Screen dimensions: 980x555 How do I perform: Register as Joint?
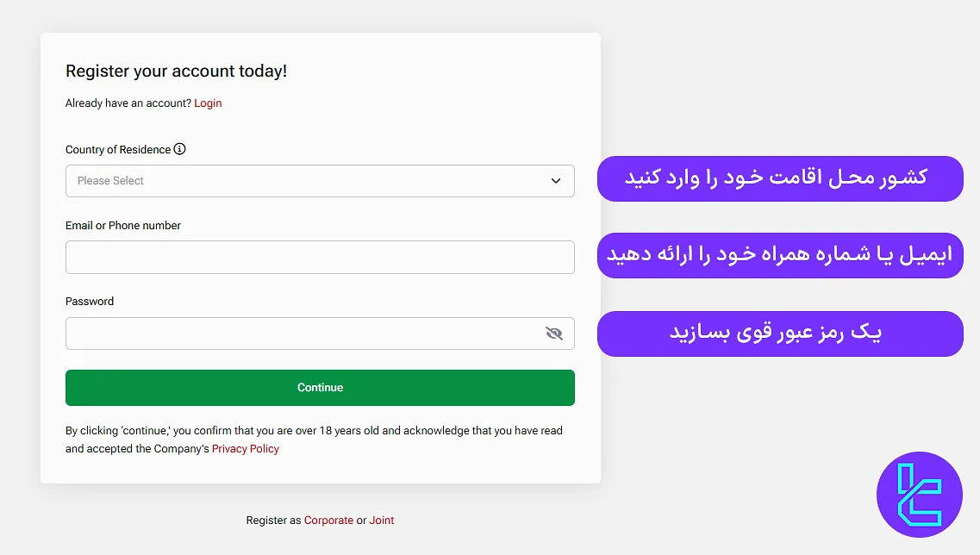(382, 520)
